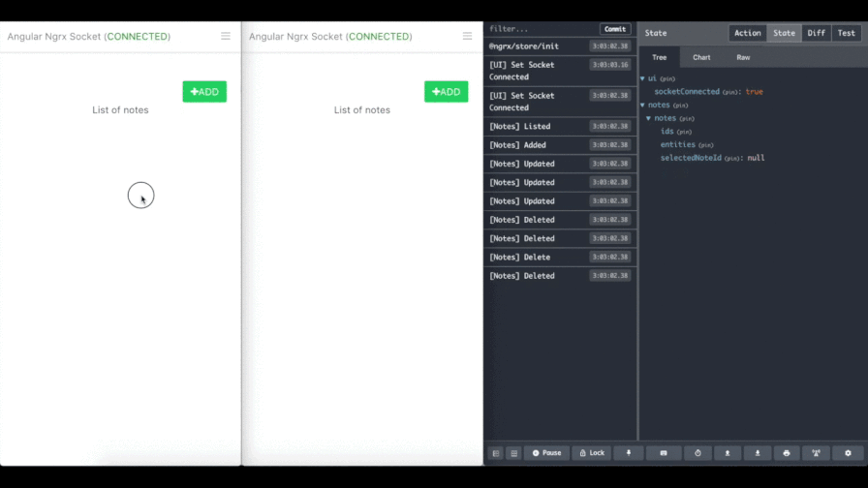Image resolution: width=868 pixels, height=488 pixels.
Task: Pause recording with Pause button
Action: tap(546, 453)
